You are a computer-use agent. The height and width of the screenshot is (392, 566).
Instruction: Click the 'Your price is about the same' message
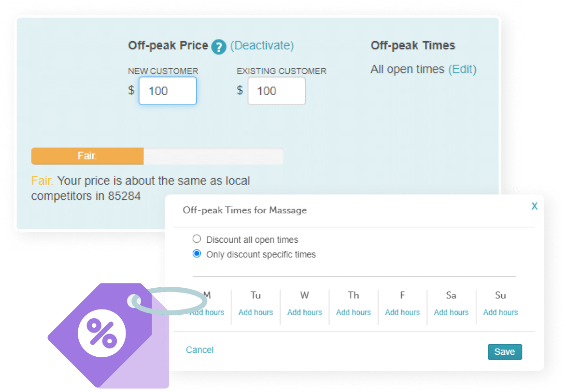pyautogui.click(x=141, y=188)
